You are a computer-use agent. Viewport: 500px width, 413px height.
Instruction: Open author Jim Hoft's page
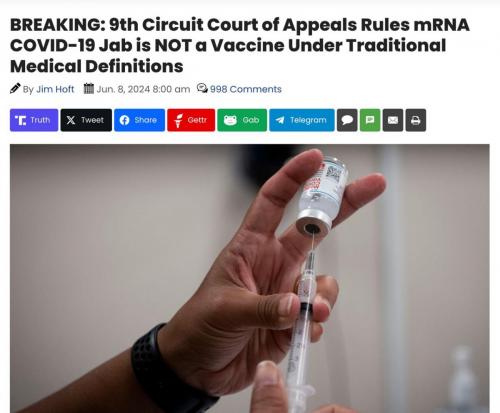[x=55, y=89]
